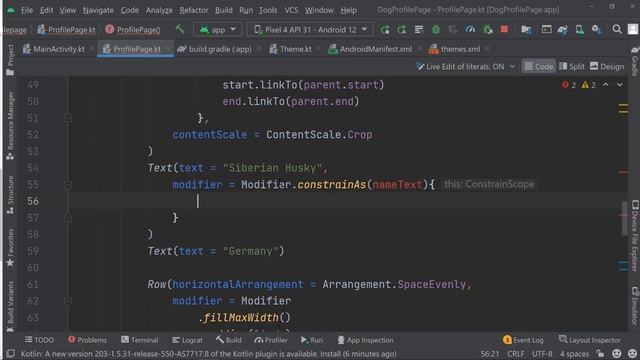Click the user account avatar icon
The image size is (640, 360).
click(633, 29)
